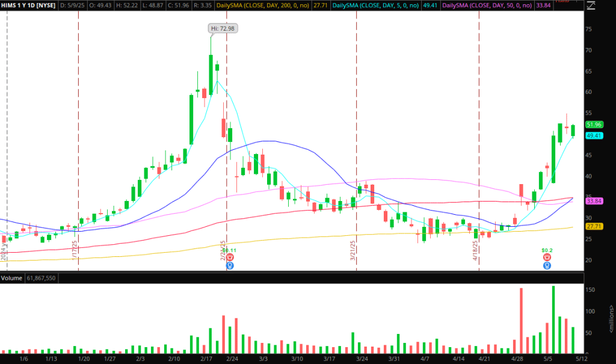Click the 150 level on volume axis
This screenshot has width=616, height=364.
[x=590, y=290]
